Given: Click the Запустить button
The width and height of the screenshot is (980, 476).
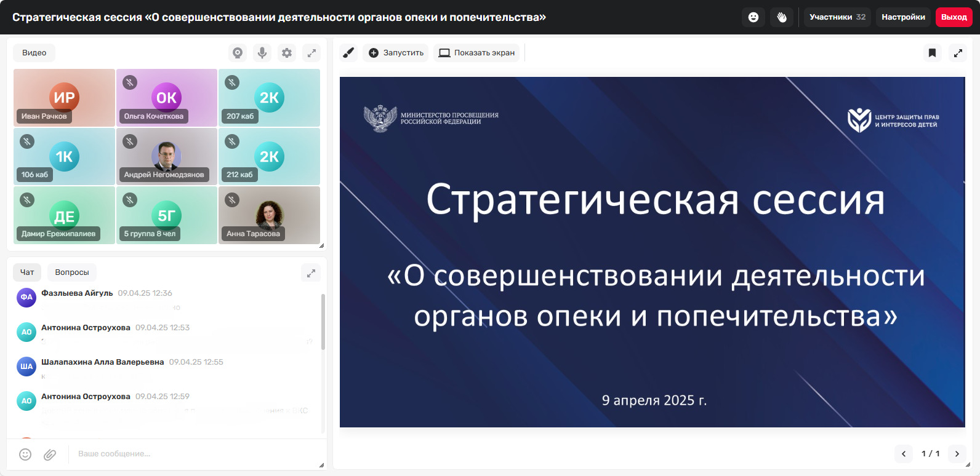Looking at the screenshot, I should click(396, 53).
